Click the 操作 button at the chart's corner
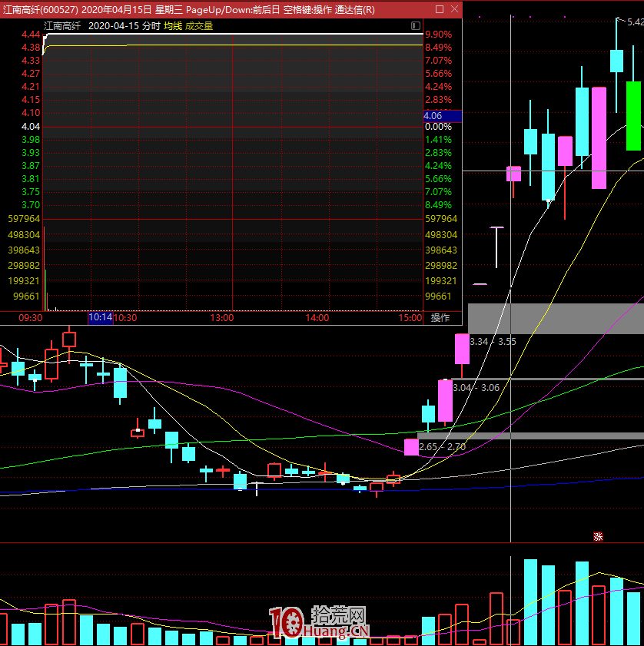 pyautogui.click(x=440, y=318)
